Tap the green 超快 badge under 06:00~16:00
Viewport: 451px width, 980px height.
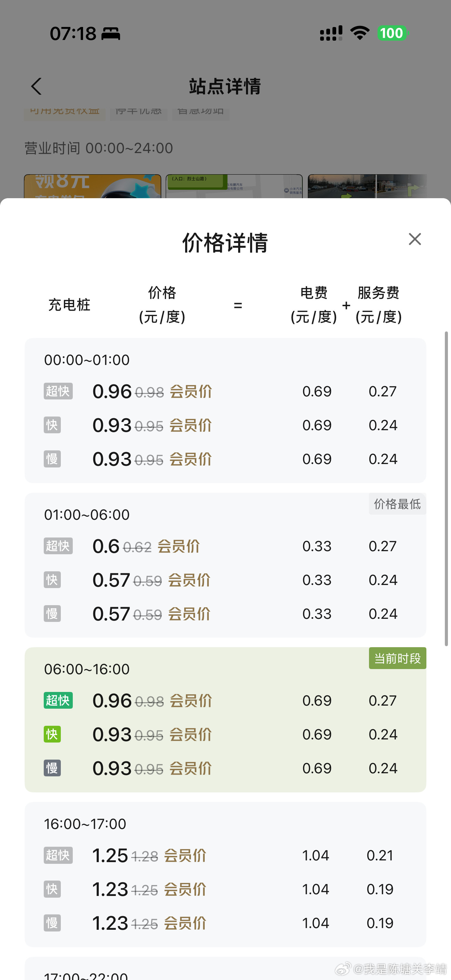point(58,700)
